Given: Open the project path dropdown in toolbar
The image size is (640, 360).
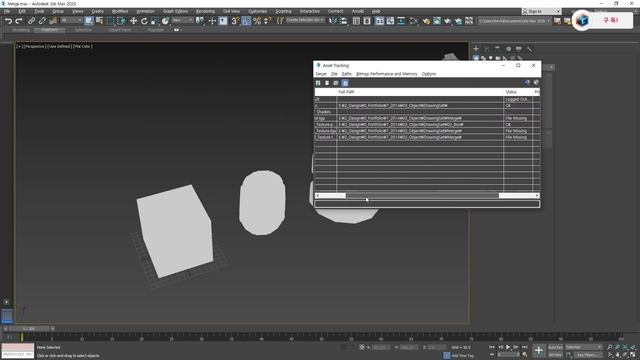Looking at the screenshot, I should 514,21.
